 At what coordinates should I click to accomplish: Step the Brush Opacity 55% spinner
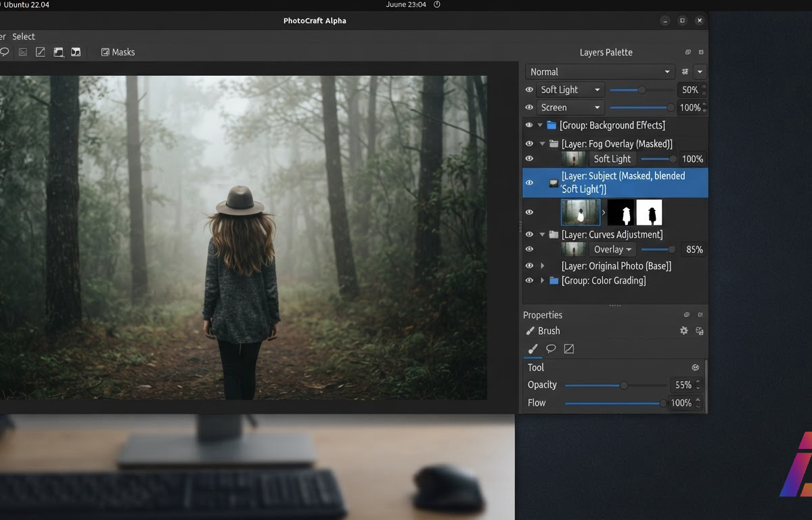click(x=698, y=385)
